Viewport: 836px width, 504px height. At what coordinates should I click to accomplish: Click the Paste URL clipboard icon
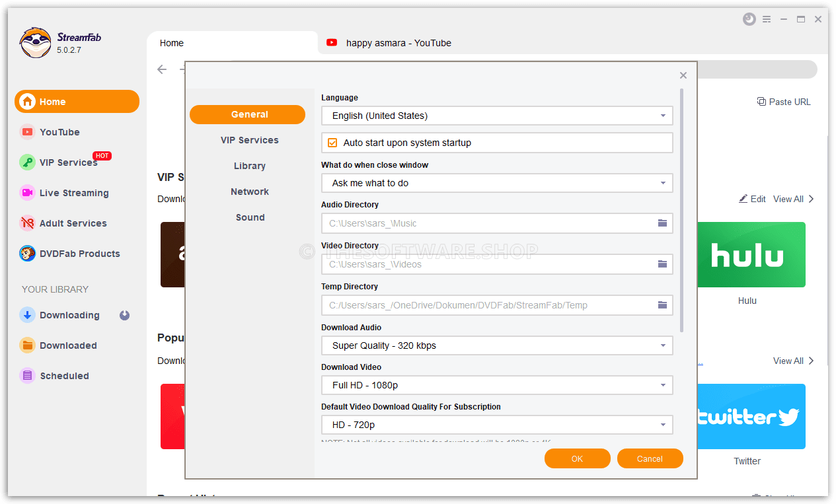(761, 102)
